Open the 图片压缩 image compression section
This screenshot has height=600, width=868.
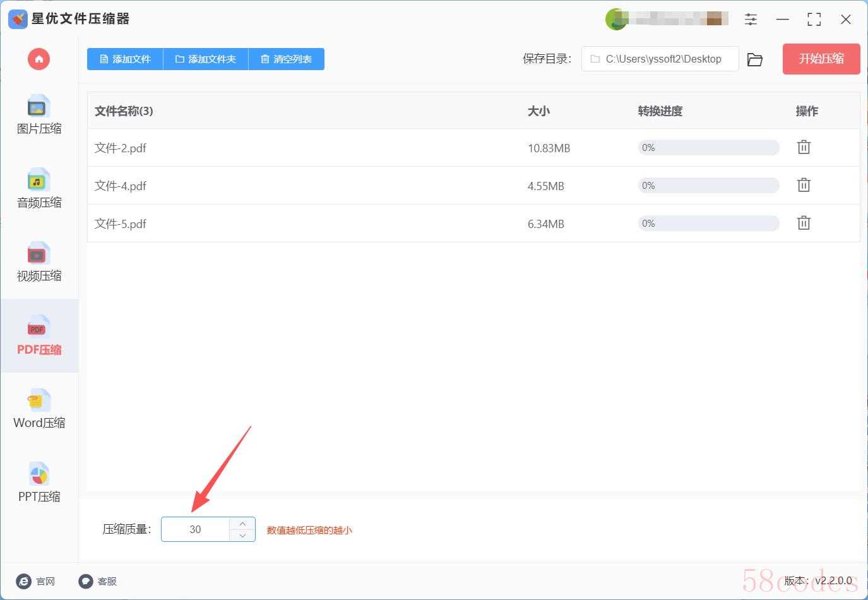(39, 115)
